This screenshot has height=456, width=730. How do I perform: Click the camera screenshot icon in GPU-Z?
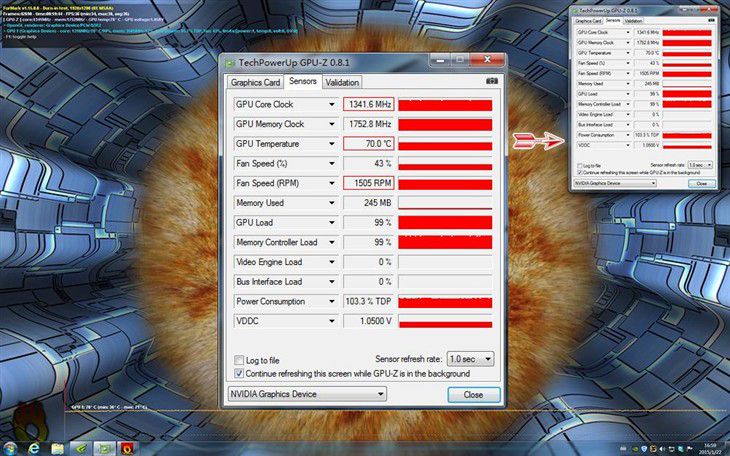click(x=492, y=81)
